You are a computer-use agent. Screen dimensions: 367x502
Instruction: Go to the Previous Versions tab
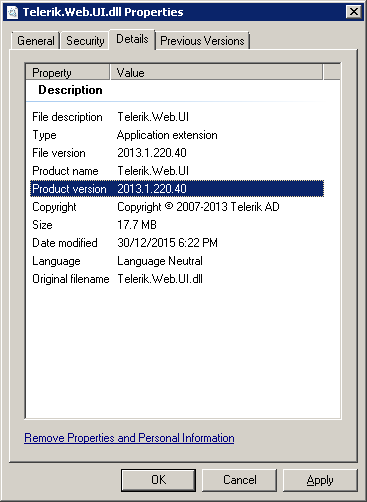pos(202,41)
